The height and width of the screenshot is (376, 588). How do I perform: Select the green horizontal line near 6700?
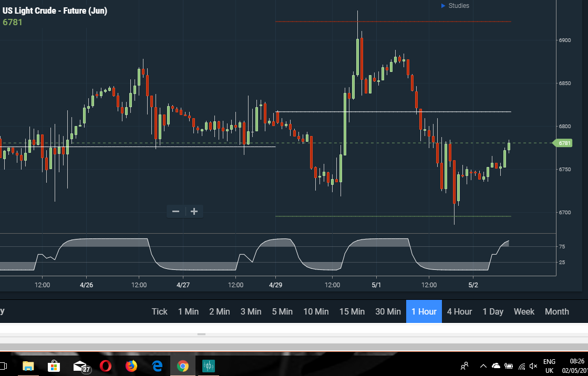[x=393, y=216]
